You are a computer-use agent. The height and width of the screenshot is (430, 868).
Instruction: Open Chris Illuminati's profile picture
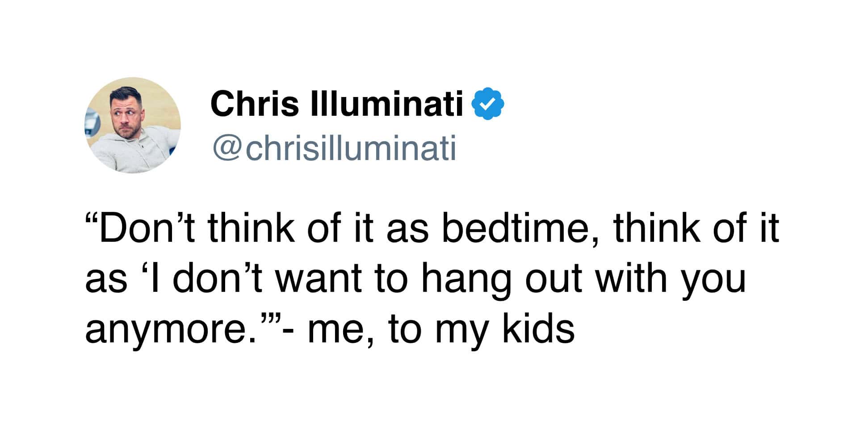click(133, 126)
